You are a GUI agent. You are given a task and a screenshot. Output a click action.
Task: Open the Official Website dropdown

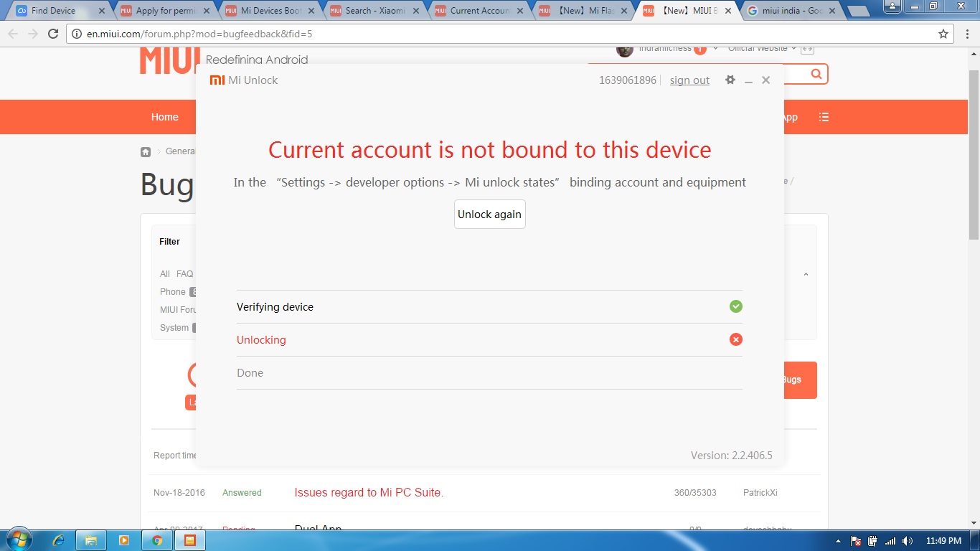762,49
